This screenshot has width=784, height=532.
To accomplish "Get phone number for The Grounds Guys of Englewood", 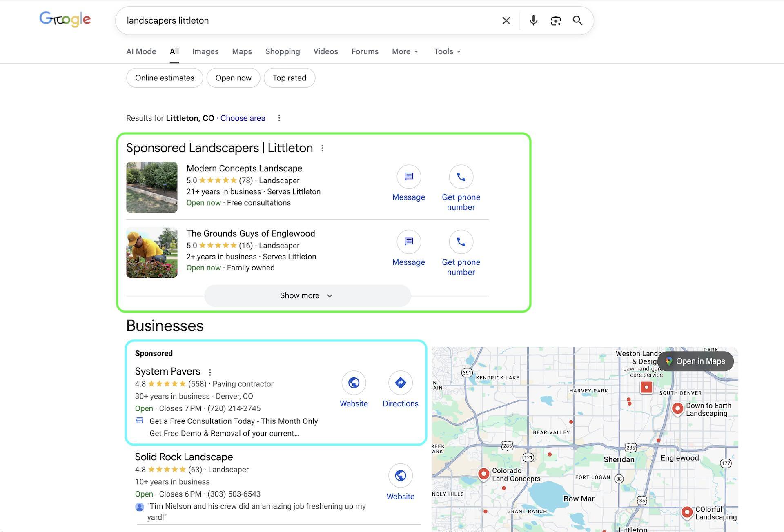I will tap(461, 242).
